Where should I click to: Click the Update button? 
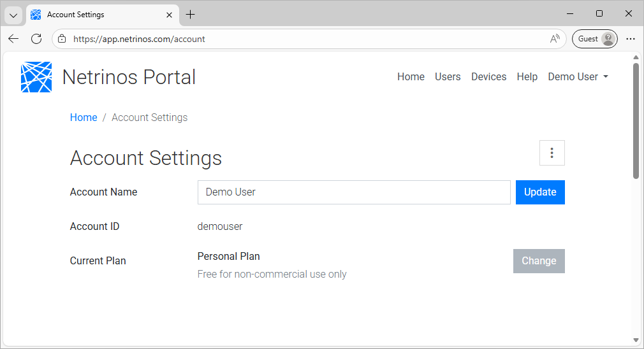pos(540,192)
